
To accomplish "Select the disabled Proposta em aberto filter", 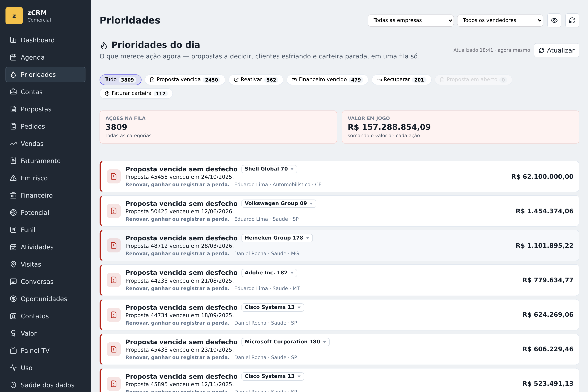I will (473, 80).
